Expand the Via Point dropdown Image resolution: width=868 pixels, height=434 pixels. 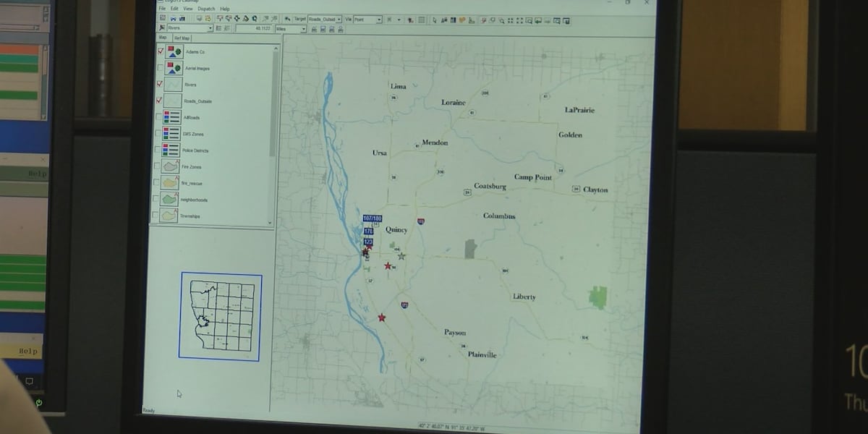378,20
